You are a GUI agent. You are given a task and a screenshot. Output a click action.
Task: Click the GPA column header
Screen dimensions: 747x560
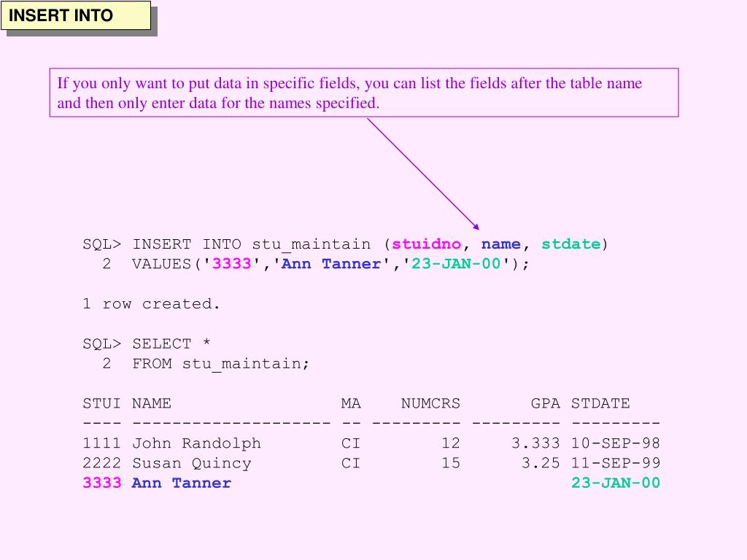click(x=546, y=403)
